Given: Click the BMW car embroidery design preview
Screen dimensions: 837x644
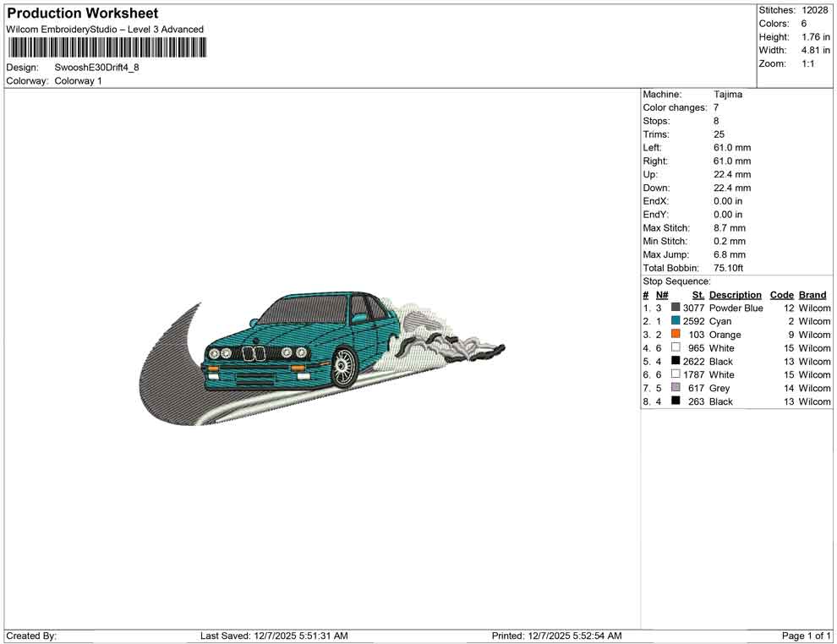Looking at the screenshot, I should [320, 358].
